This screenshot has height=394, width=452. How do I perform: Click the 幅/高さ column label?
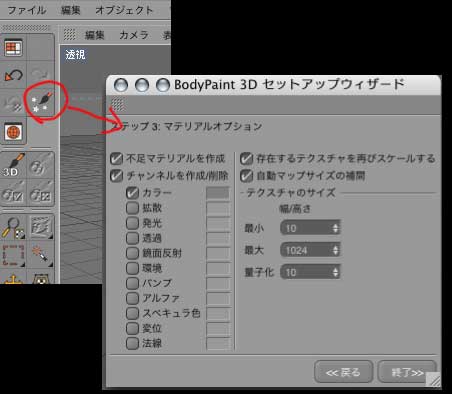click(295, 209)
